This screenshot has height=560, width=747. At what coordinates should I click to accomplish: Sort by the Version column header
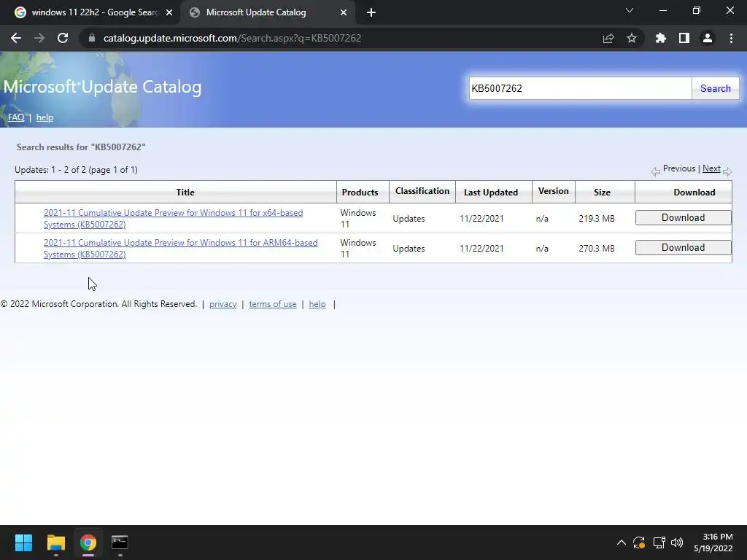[553, 191]
